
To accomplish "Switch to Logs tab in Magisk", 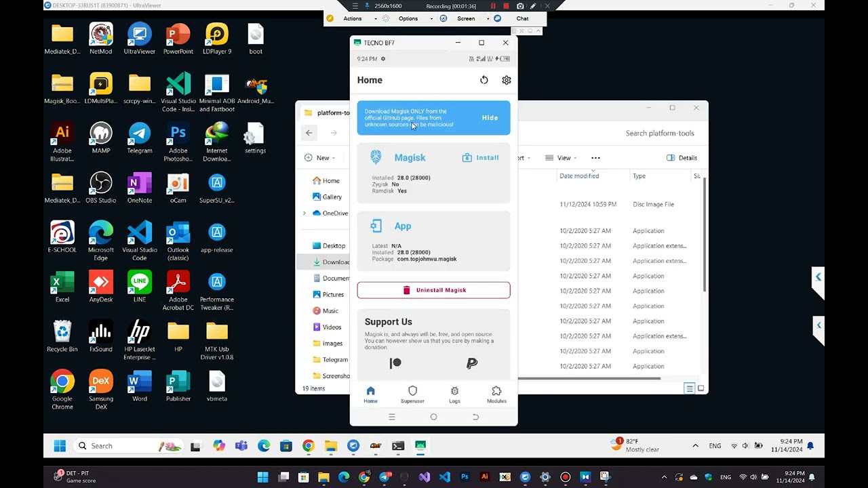I will pyautogui.click(x=454, y=394).
